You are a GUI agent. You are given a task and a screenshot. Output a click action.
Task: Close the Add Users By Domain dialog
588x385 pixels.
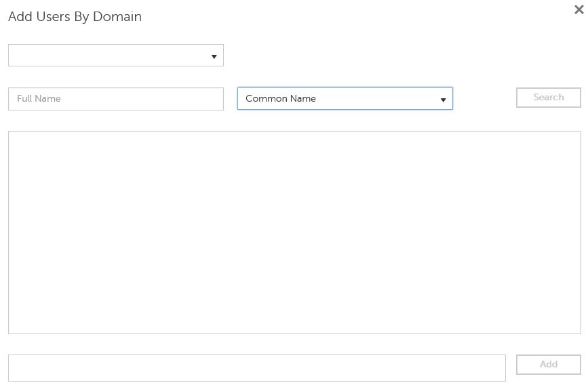579,9
